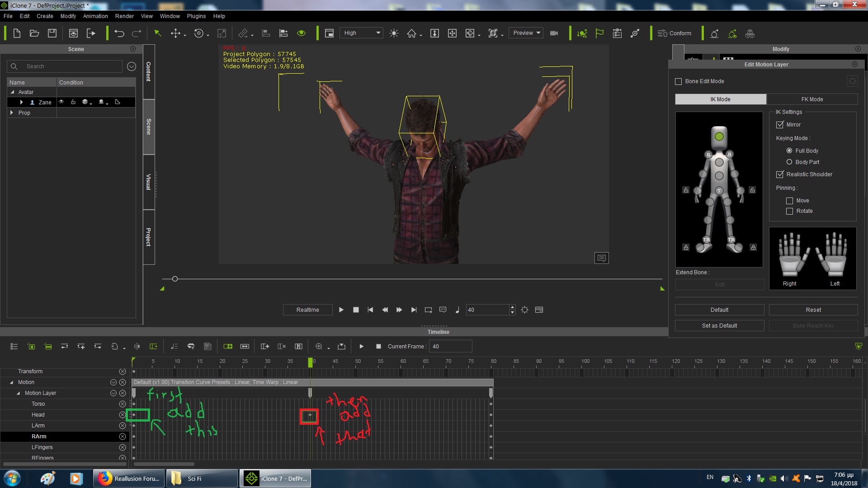Activate the Move object tool
868x488 pixels.
pos(175,33)
